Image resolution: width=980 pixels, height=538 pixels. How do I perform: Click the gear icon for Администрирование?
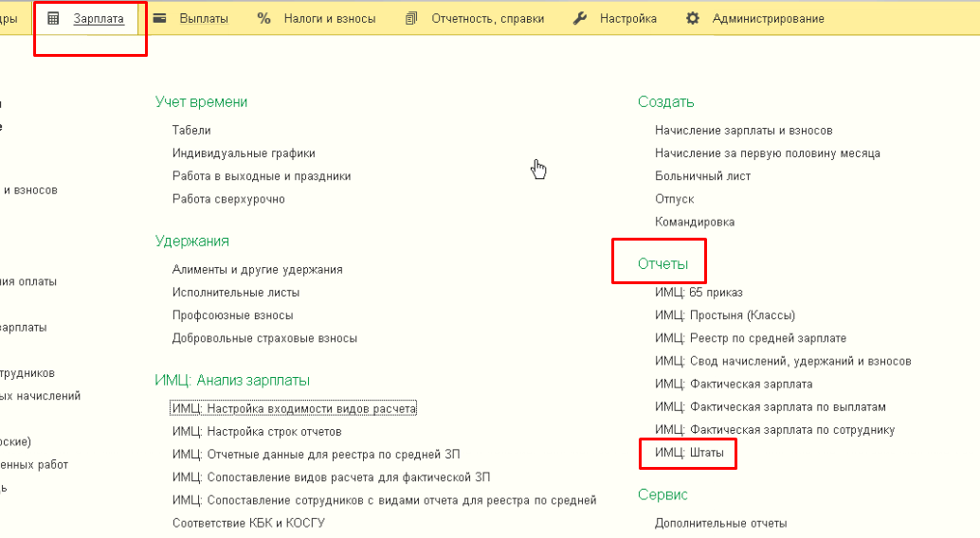click(693, 18)
